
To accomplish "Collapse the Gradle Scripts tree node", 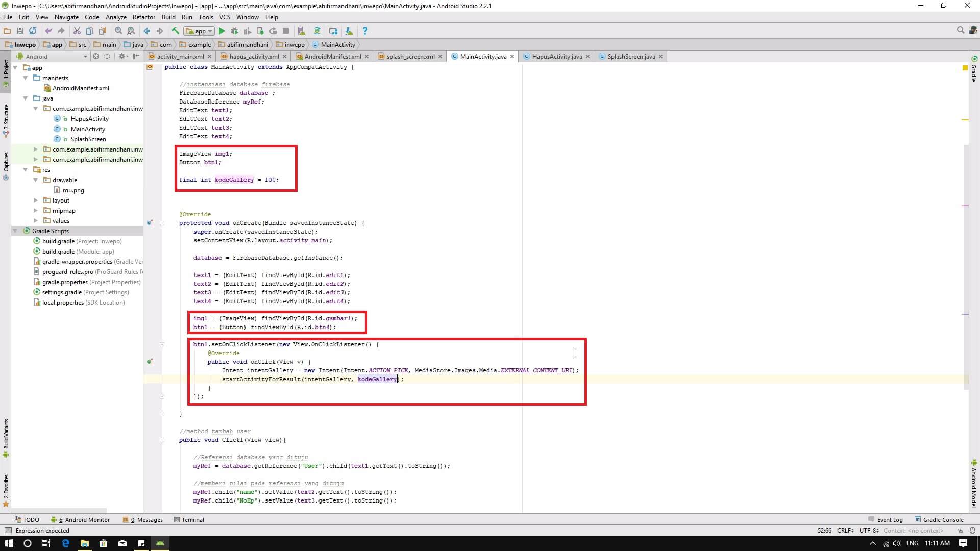I will (x=15, y=231).
